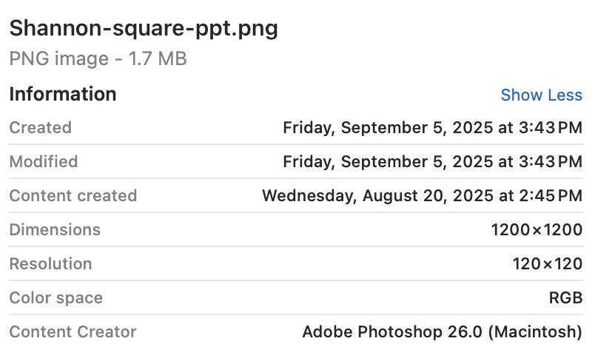Click the Content Creator label
595x364 pixels.
pyautogui.click(x=73, y=332)
